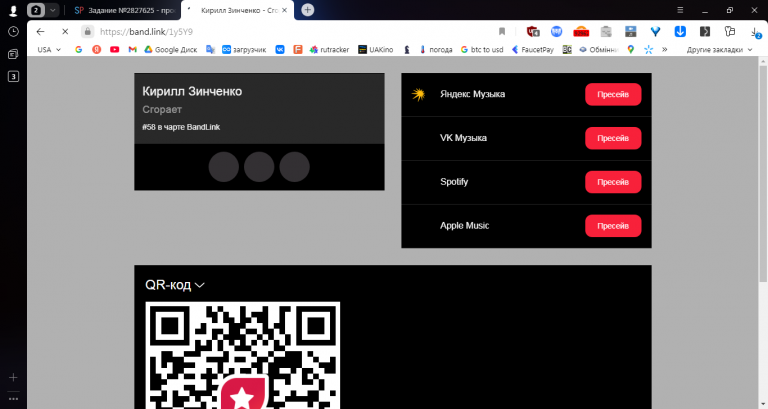
Task: Open the Google Maps bookmark icon
Action: pos(631,49)
